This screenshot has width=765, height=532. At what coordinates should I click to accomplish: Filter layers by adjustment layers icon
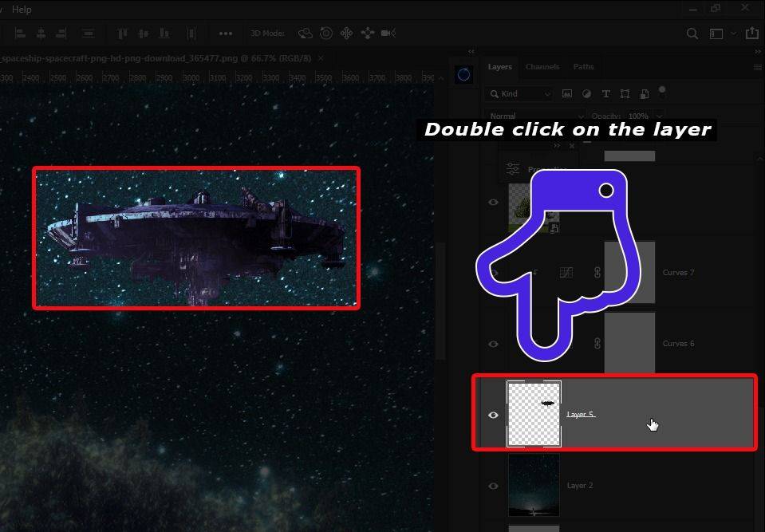[586, 93]
